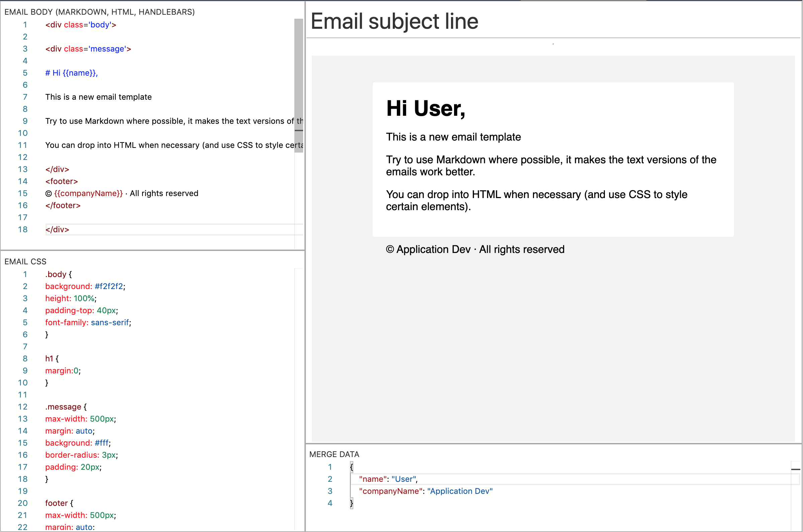Click "name": "User" line in merge data
This screenshot has height=532, width=803.
[x=388, y=479]
